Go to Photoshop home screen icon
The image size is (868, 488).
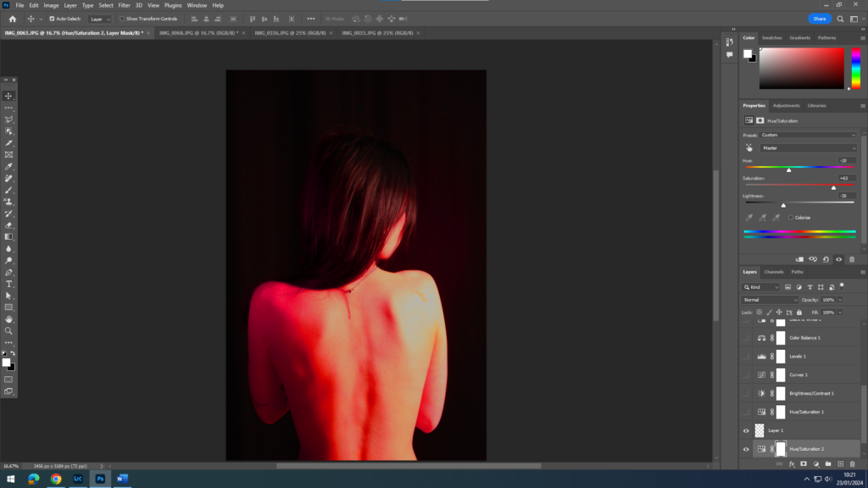coord(12,19)
